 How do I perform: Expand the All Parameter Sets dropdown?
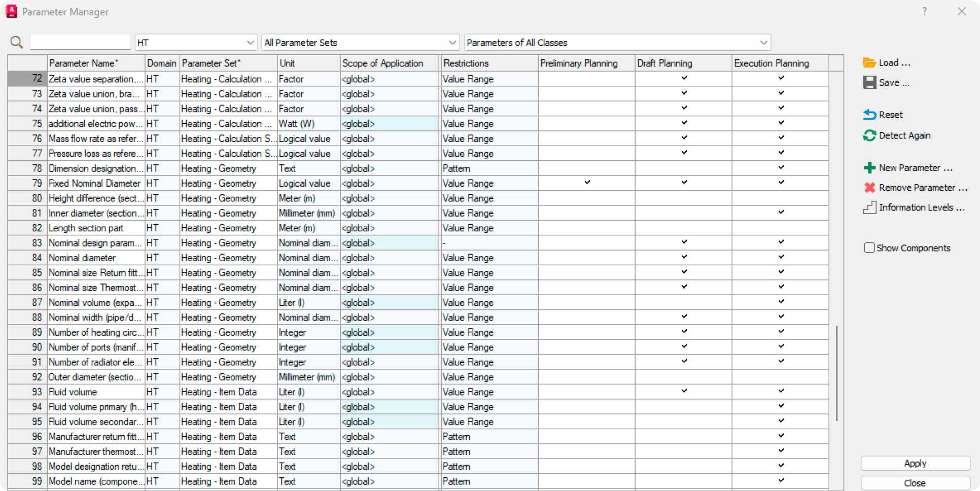360,43
